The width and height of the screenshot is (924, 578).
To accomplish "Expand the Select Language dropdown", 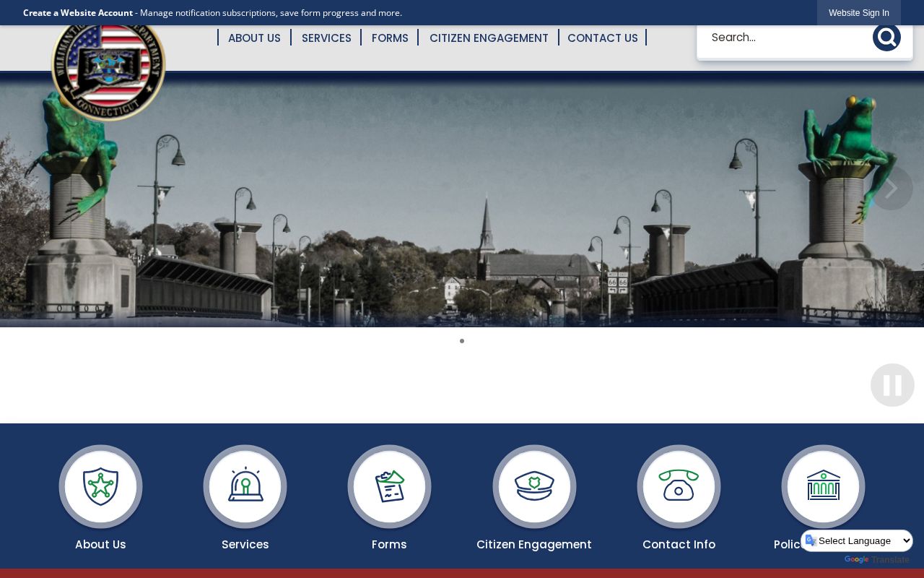I will [x=857, y=540].
